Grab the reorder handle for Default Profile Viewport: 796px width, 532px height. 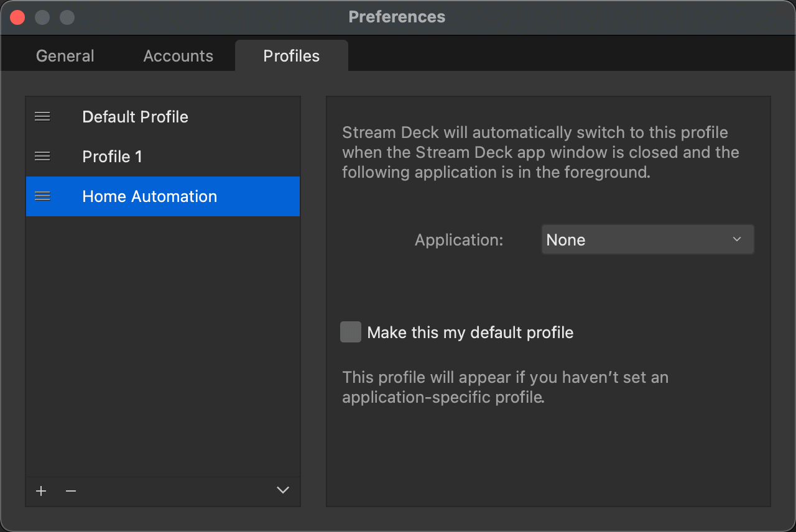click(42, 116)
